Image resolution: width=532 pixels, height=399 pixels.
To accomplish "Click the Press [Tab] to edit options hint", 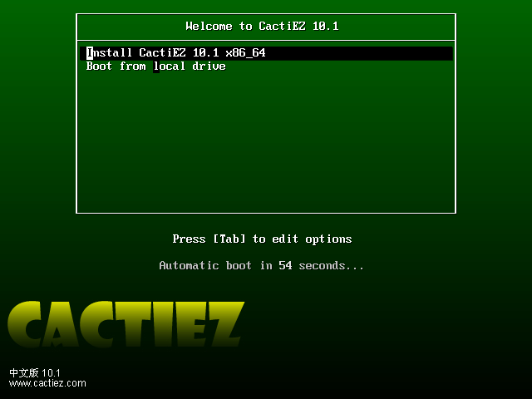I will (x=262, y=239).
